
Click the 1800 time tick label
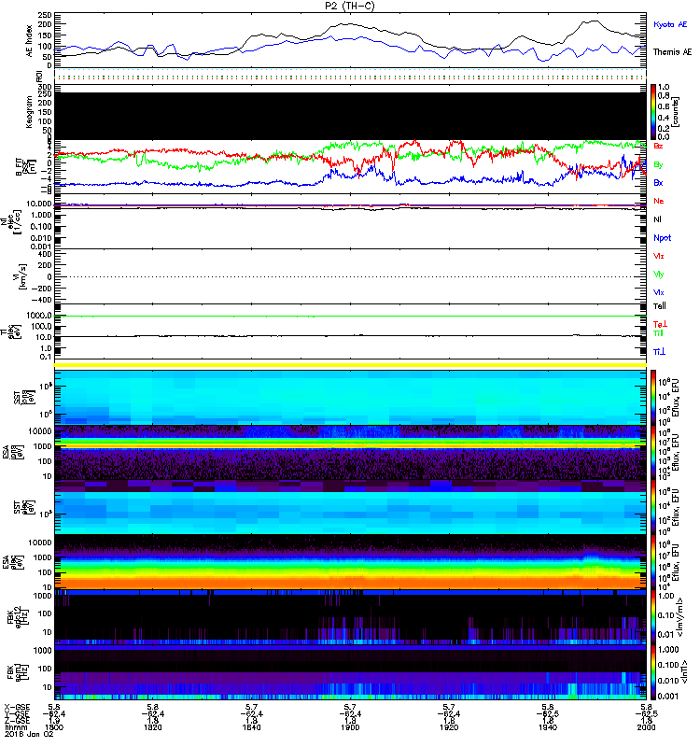coord(54,727)
